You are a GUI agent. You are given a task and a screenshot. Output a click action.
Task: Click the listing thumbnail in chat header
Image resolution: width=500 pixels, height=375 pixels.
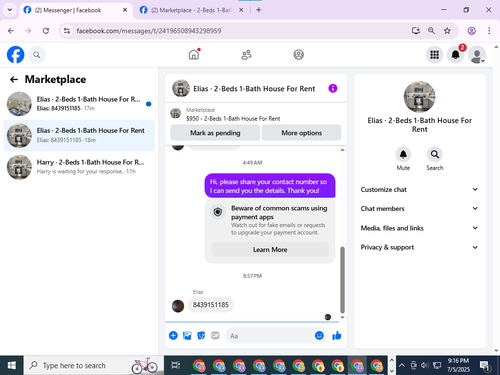coord(181,88)
